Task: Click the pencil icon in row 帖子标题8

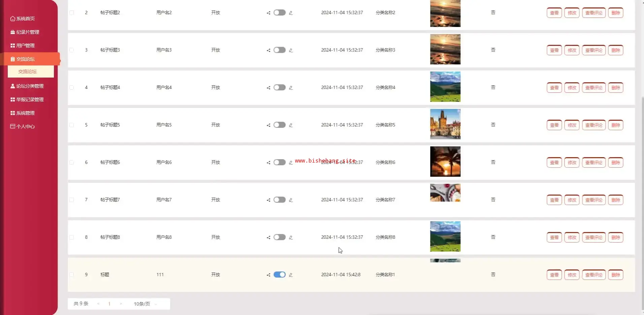Action: [291, 237]
